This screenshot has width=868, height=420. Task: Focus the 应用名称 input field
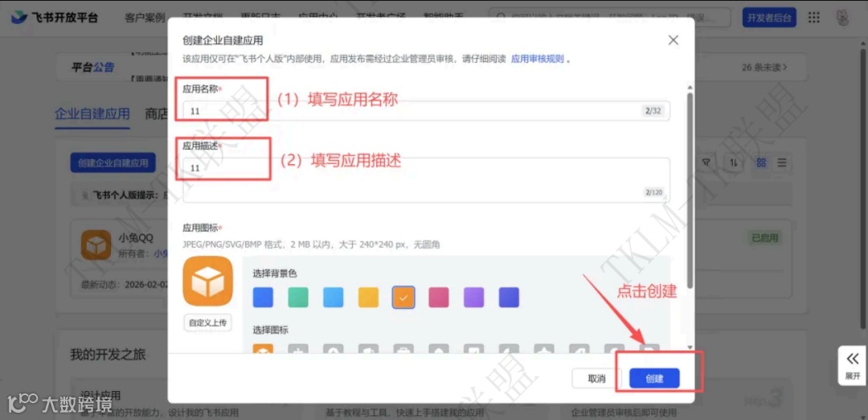click(x=426, y=111)
